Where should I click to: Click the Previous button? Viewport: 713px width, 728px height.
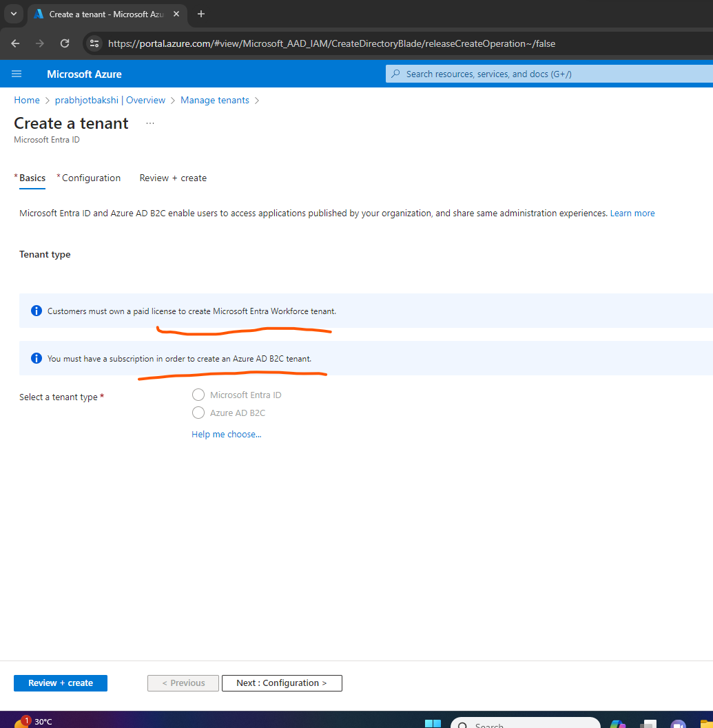183,683
